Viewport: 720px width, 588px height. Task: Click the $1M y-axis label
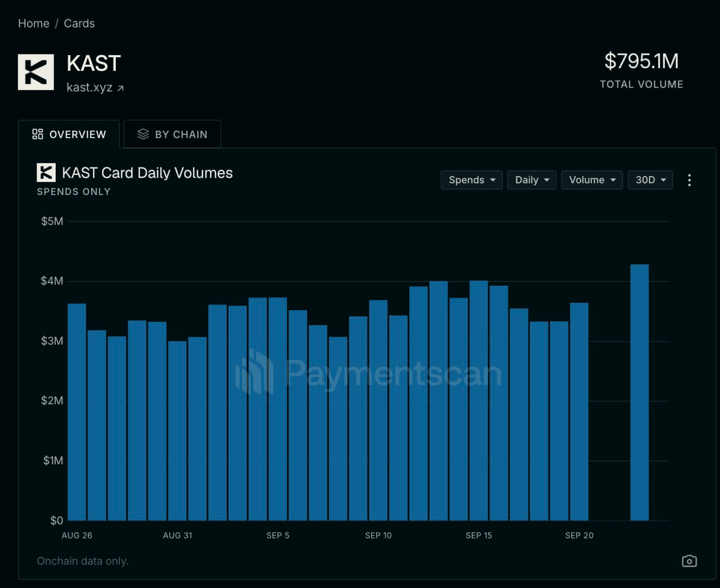point(53,461)
